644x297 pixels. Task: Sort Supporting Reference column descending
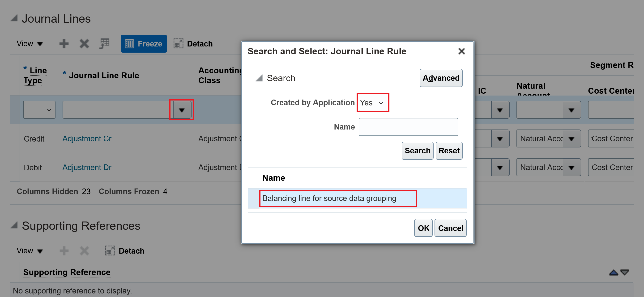pos(624,272)
